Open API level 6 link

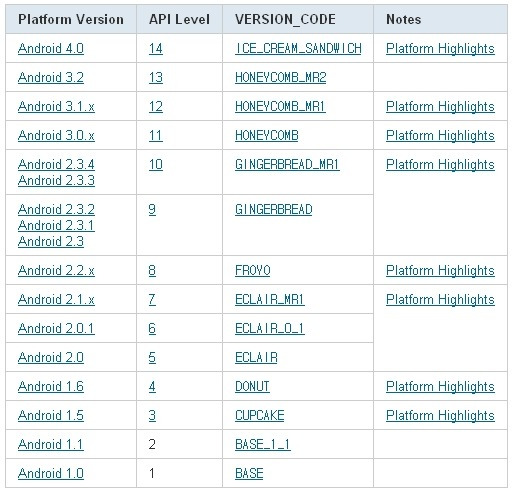[x=152, y=328]
